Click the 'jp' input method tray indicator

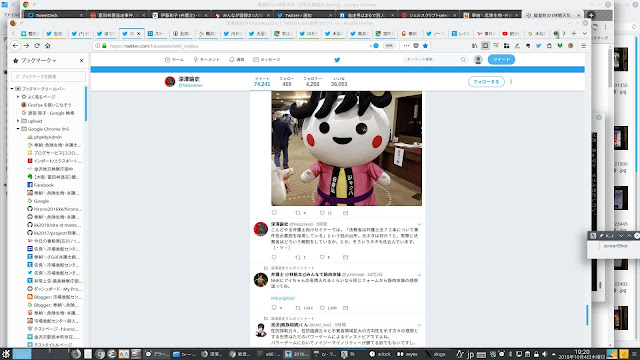470,354
